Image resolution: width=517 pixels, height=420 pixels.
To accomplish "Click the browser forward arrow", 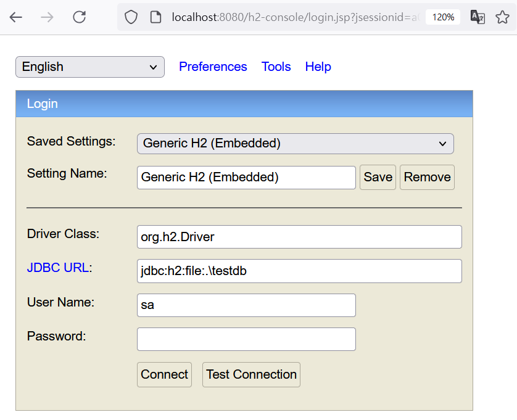I will (47, 17).
